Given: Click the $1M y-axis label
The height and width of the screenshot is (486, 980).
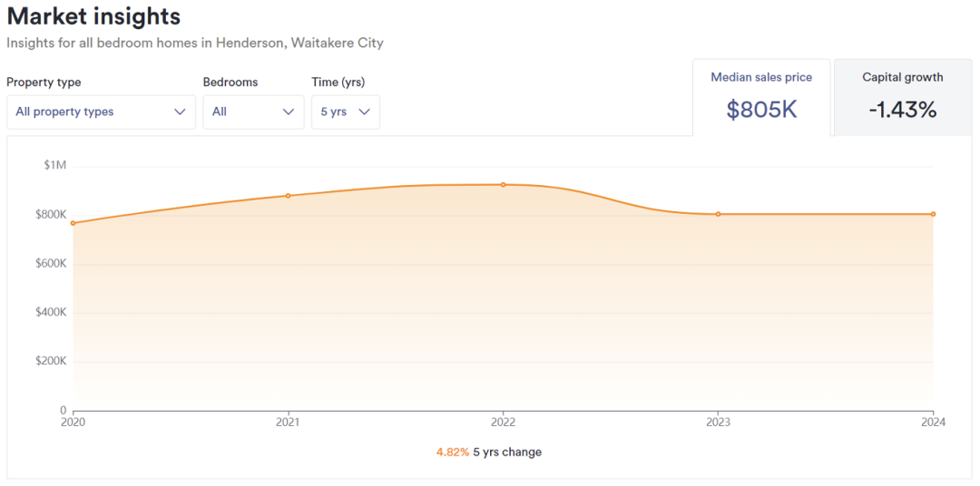Looking at the screenshot, I should tap(54, 166).
